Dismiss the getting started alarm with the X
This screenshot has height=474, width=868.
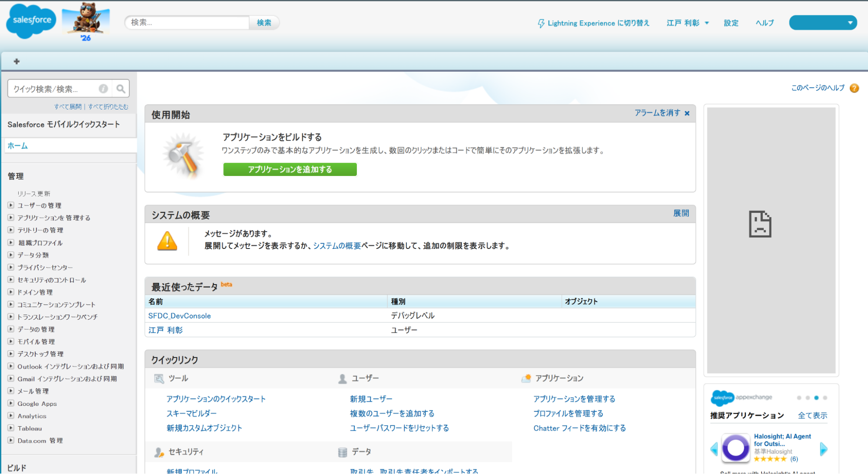point(687,113)
